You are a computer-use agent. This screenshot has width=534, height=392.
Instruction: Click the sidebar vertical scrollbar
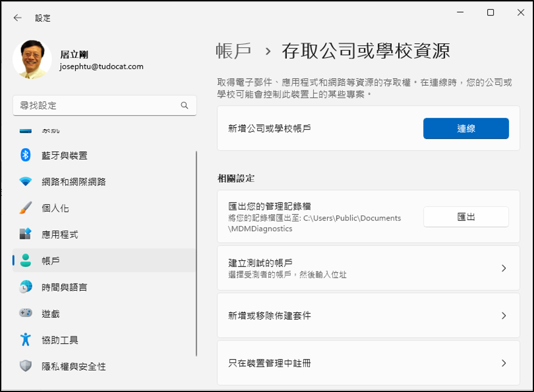(196, 253)
